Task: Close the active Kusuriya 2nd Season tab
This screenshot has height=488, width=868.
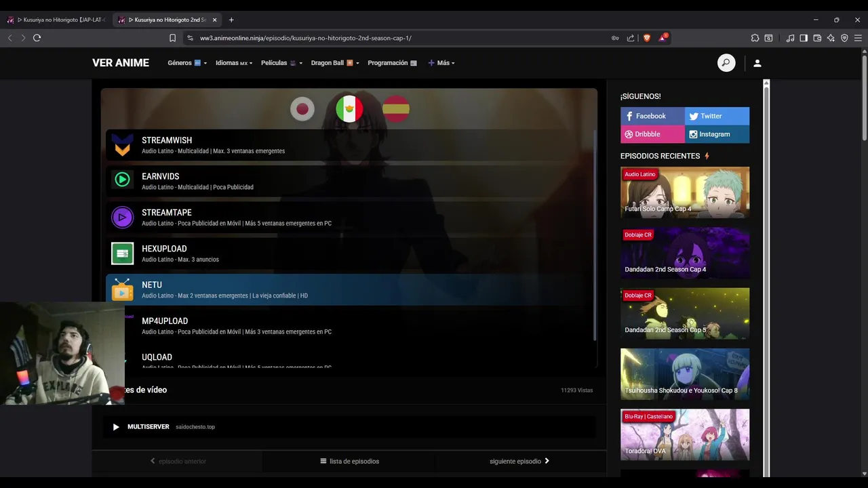Action: [214, 20]
